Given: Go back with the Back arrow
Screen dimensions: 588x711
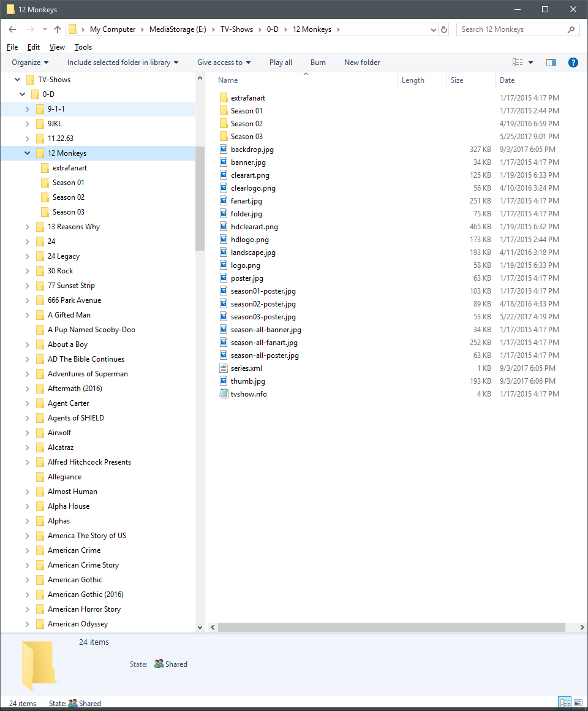Looking at the screenshot, I should coord(12,29).
